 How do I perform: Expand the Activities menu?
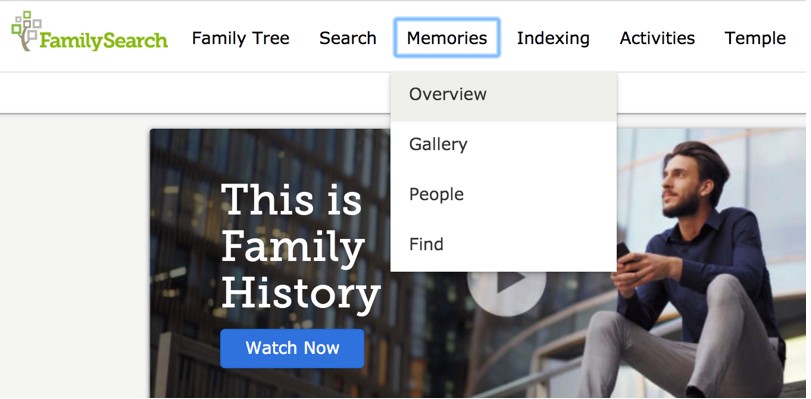(x=657, y=38)
